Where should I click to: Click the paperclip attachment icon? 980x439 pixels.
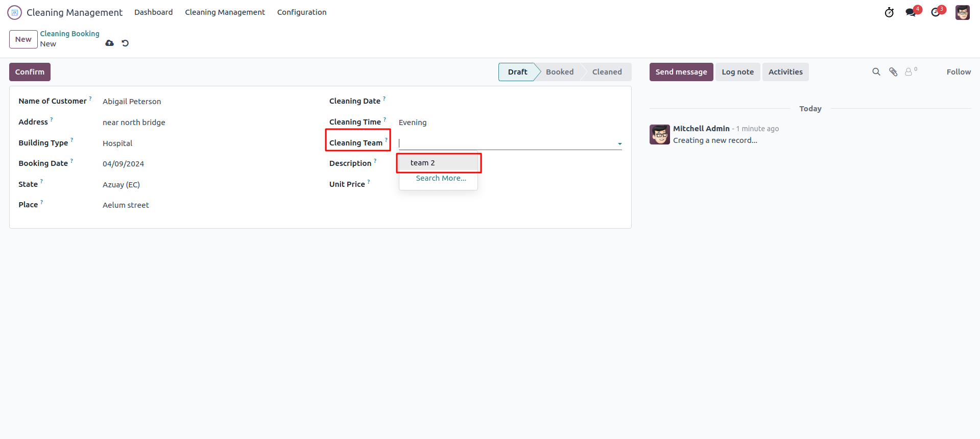893,72
